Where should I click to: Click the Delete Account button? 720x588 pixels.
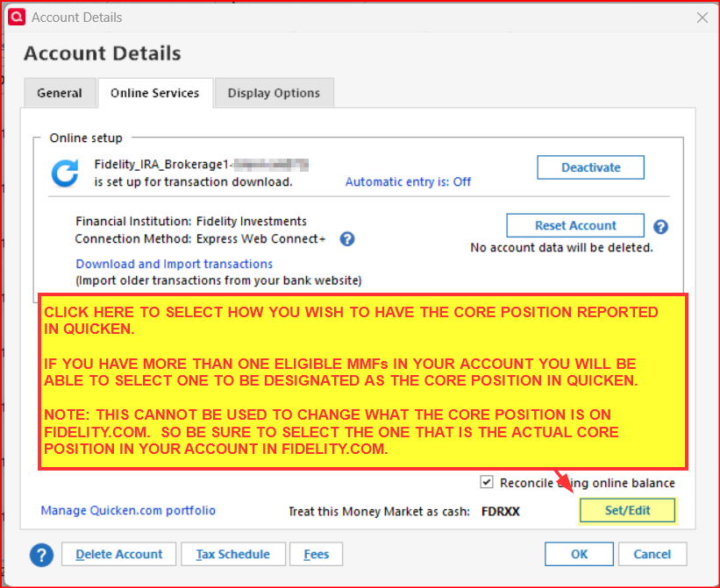click(119, 554)
